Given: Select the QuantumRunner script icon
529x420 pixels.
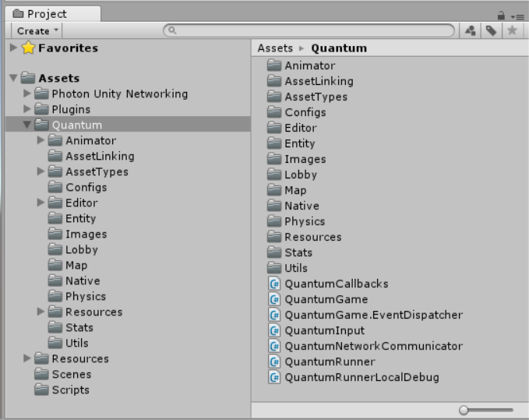Looking at the screenshot, I should [274, 362].
